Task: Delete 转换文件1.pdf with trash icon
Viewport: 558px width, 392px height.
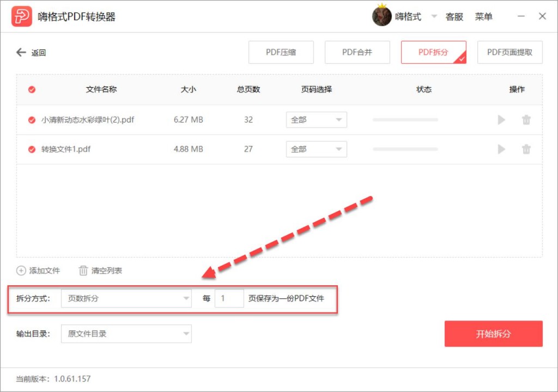Action: [526, 149]
